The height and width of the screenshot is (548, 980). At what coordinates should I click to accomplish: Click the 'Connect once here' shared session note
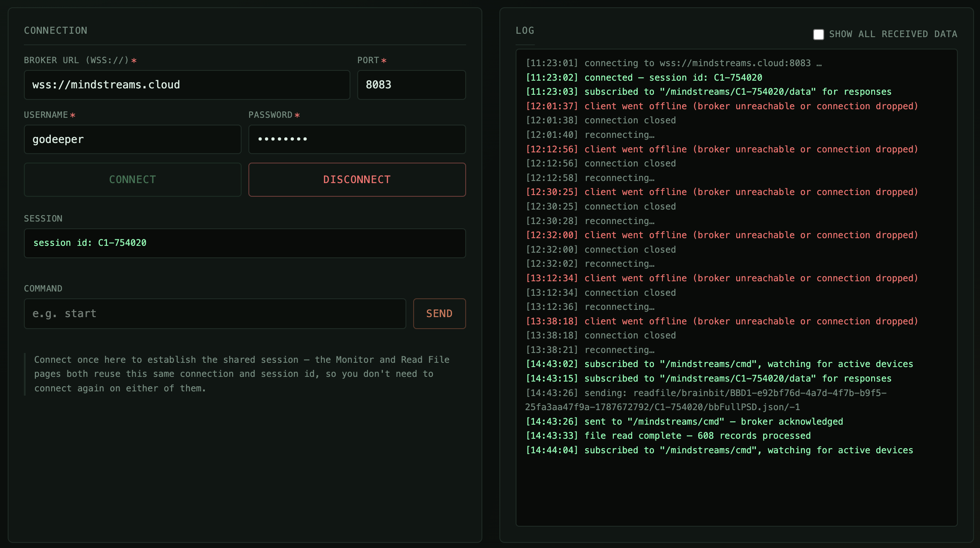242,374
